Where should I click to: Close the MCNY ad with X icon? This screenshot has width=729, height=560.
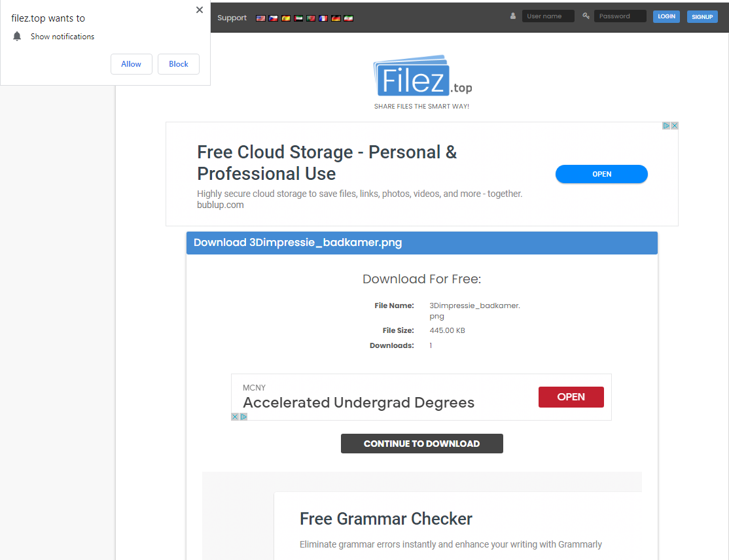235,417
